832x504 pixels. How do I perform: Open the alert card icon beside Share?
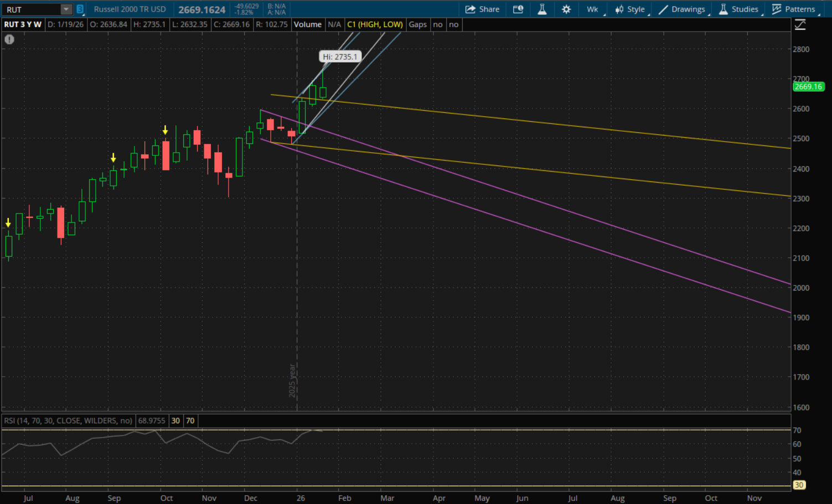point(518,9)
